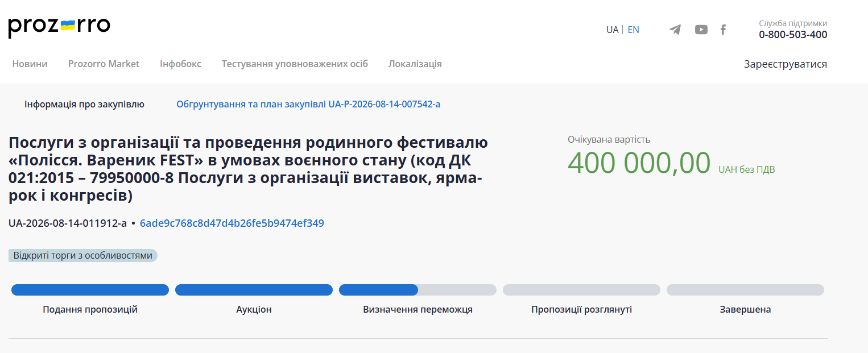Select the Інформація про закупівлю tab
The height and width of the screenshot is (353, 868).
pyautogui.click(x=84, y=104)
